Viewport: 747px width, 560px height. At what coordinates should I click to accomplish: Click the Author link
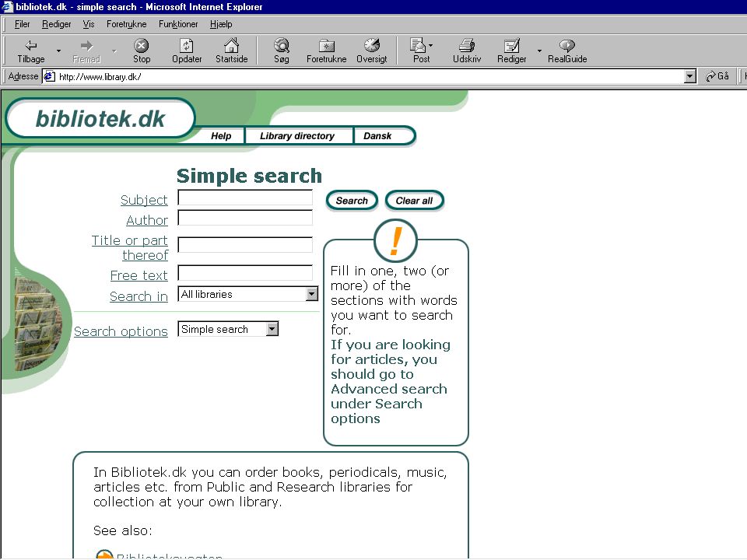147,220
